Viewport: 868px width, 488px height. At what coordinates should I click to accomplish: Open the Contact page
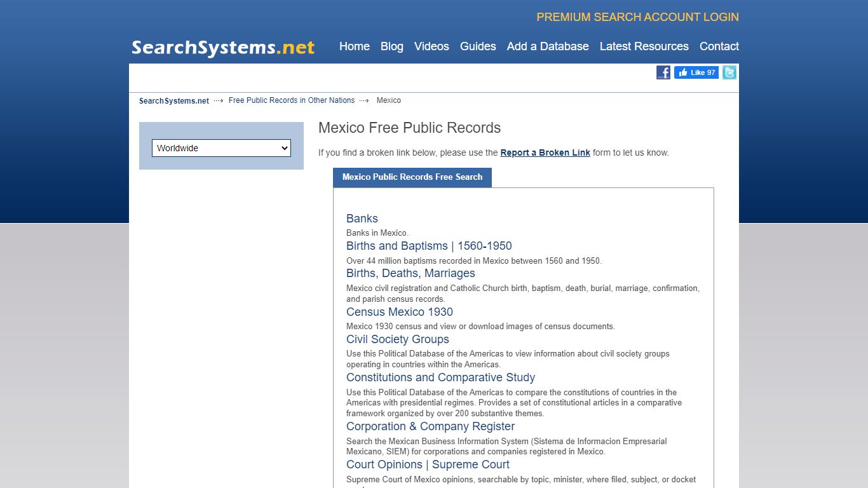tap(719, 46)
